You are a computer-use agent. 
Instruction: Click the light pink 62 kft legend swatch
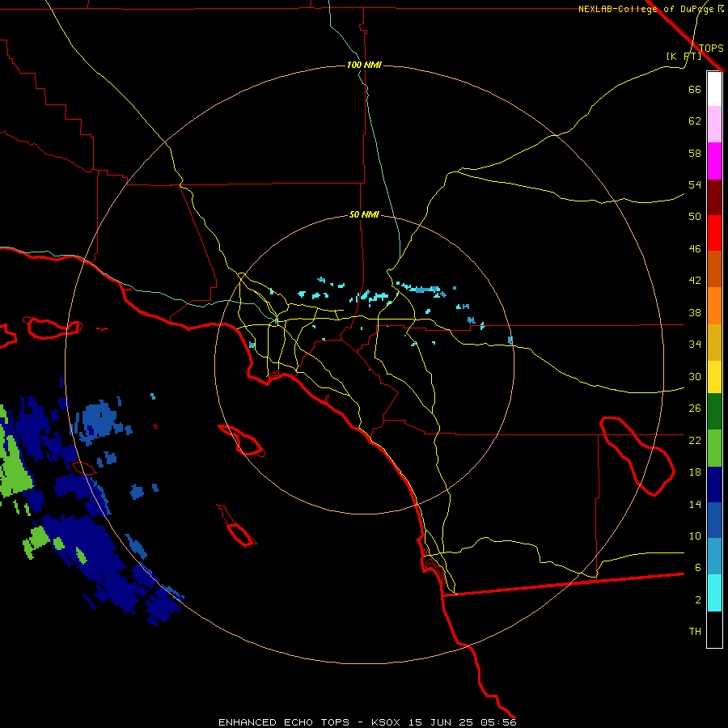pos(714,125)
